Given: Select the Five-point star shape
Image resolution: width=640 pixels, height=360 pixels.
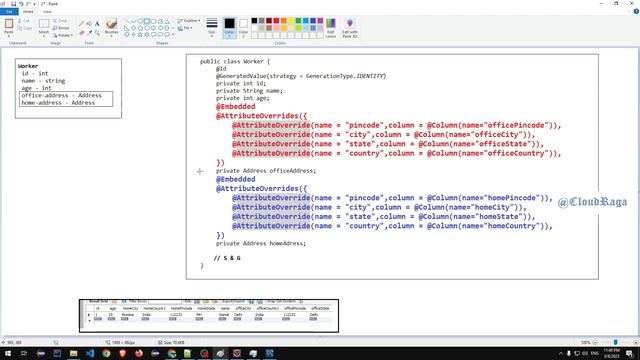Looking at the screenshot, I should tap(140, 35).
